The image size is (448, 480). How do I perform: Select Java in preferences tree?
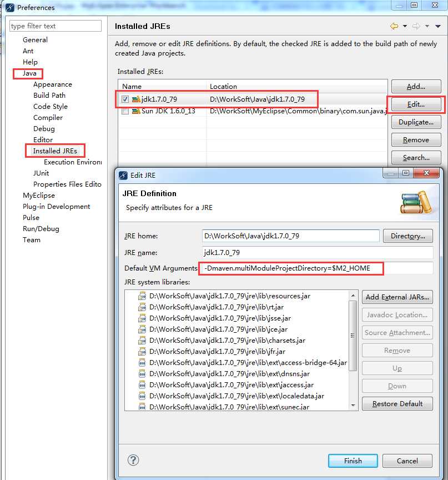(29, 73)
